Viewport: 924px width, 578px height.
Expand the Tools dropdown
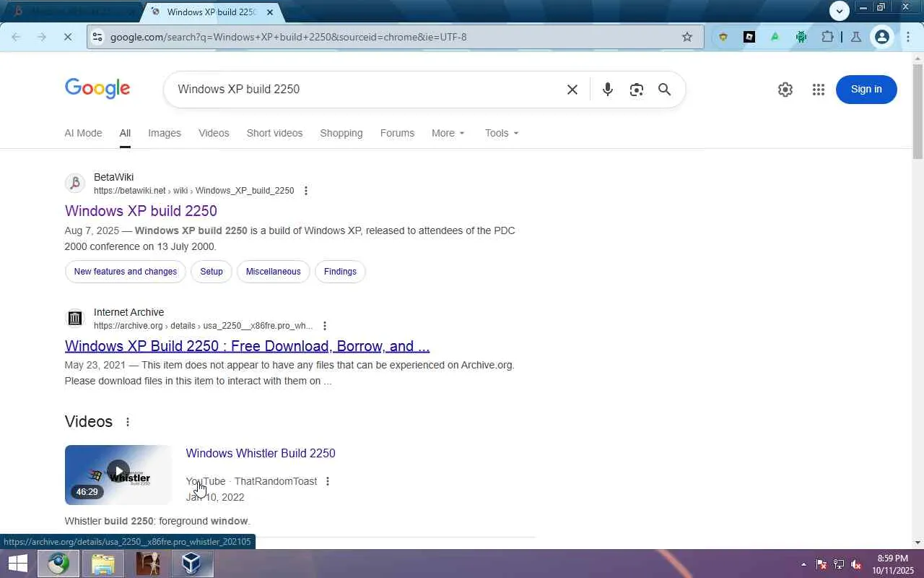(x=502, y=133)
